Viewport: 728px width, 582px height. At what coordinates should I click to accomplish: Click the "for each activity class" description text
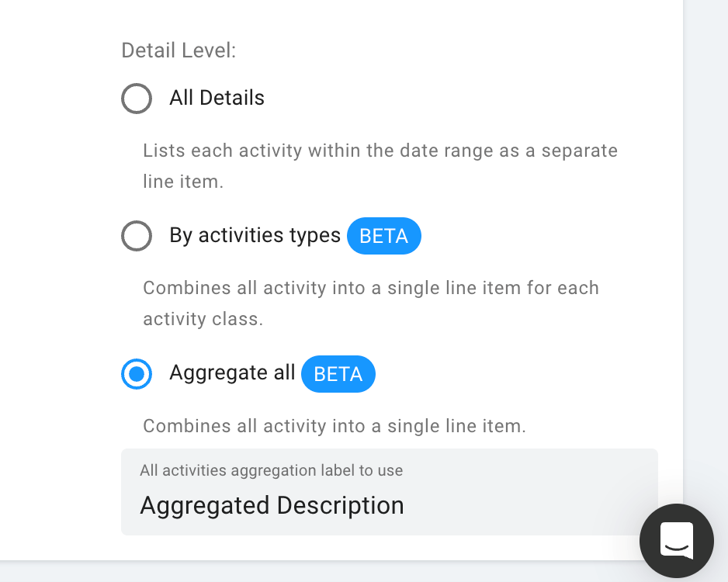371,303
